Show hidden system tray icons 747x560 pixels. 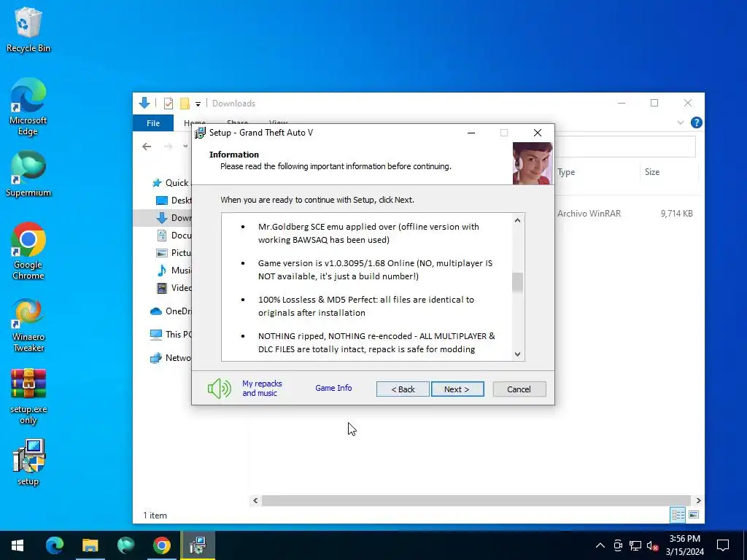pos(600,545)
